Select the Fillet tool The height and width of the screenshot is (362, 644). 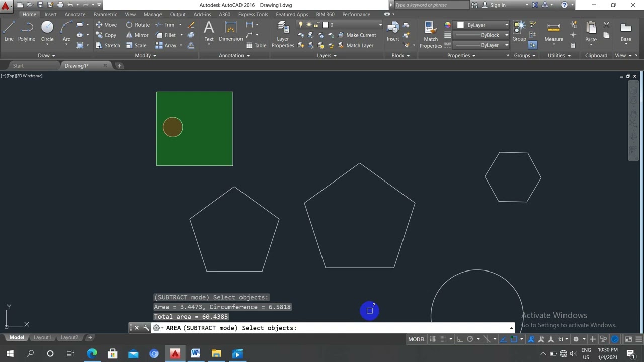(x=166, y=35)
